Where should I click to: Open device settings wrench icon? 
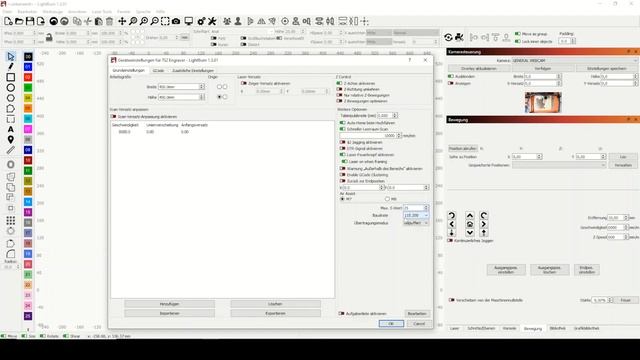(212, 21)
